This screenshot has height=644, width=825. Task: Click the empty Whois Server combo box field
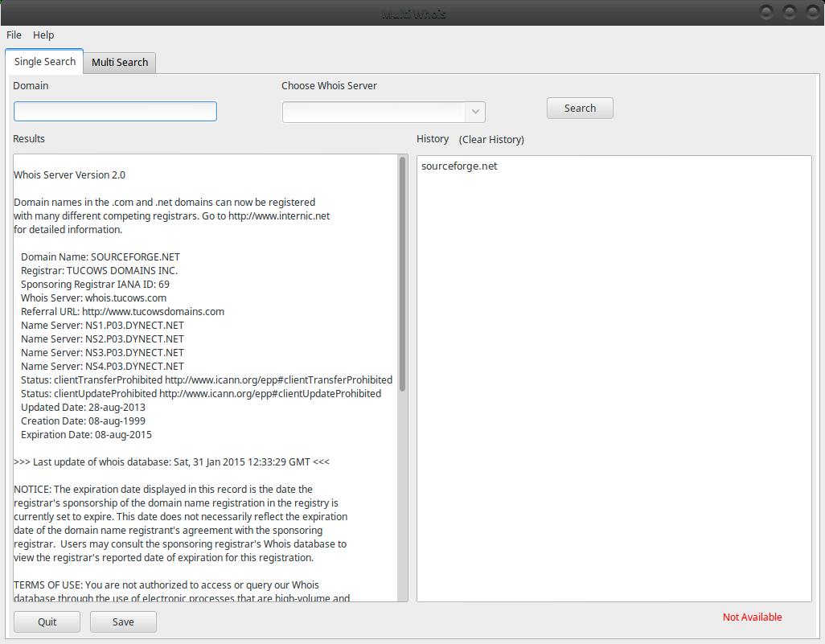(x=374, y=113)
